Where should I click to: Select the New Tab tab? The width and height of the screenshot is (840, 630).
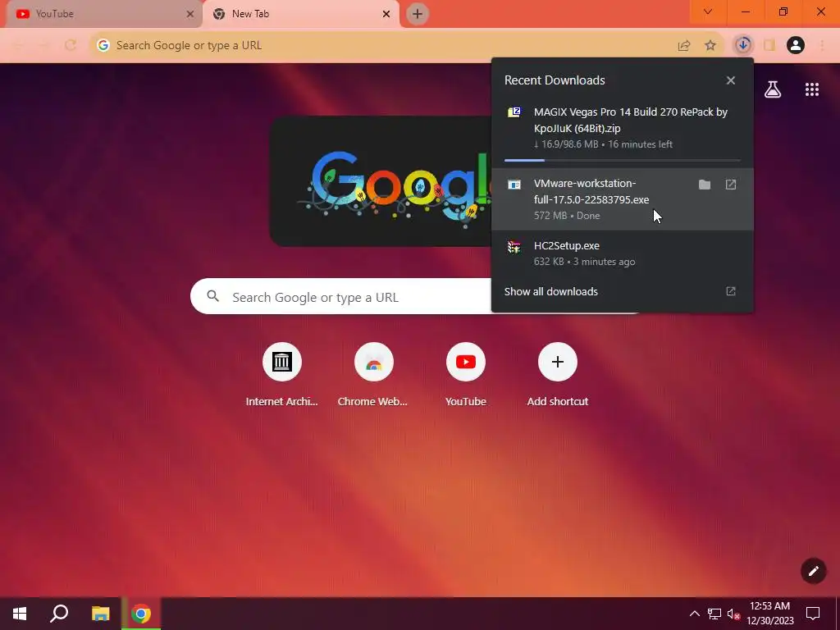[300, 14]
